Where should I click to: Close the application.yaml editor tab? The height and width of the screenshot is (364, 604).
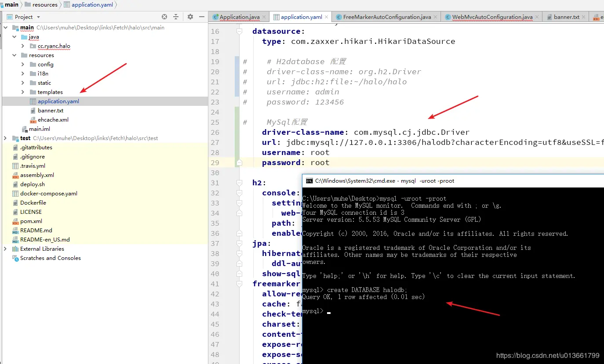point(327,17)
